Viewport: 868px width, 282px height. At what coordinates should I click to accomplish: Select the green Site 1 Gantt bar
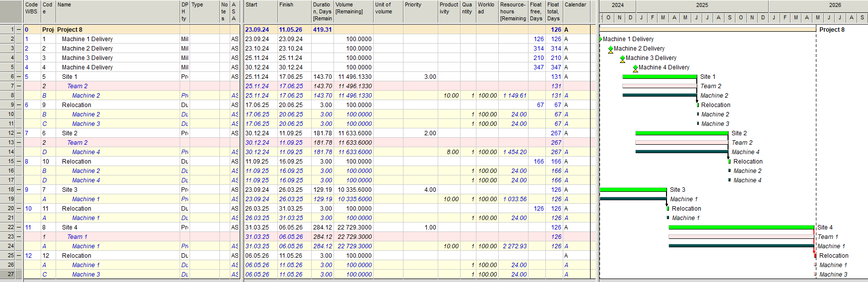660,77
